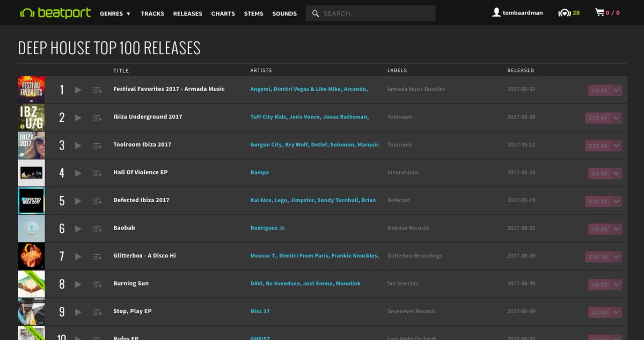Open Defected Ibiza 2017 cover thumbnail

click(31, 201)
